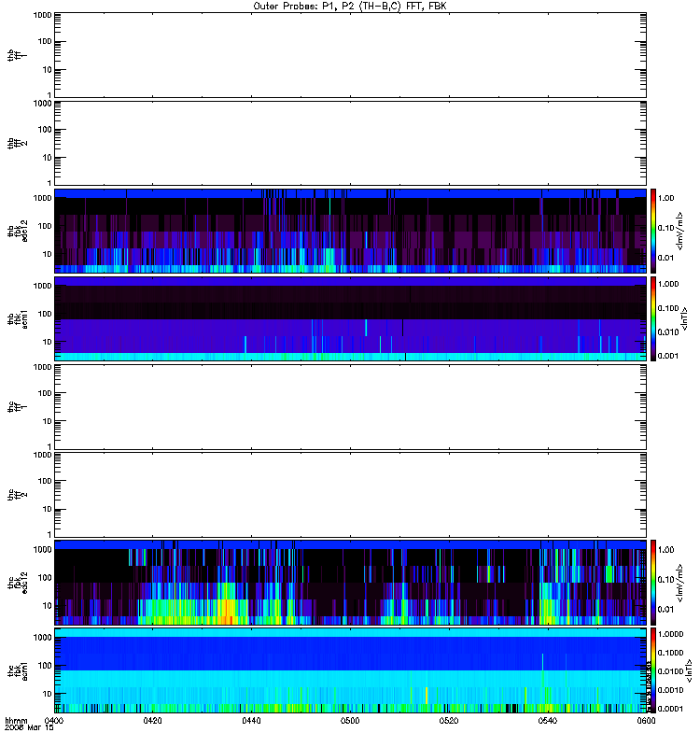The height and width of the screenshot is (747, 700).
Task: Click inside the empty thc fff 2 panel
Action: [350, 495]
